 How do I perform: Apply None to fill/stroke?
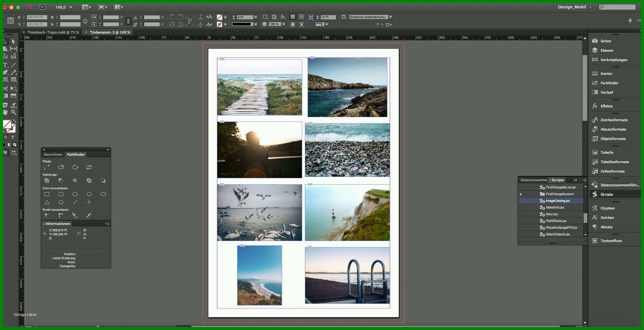click(x=15, y=145)
